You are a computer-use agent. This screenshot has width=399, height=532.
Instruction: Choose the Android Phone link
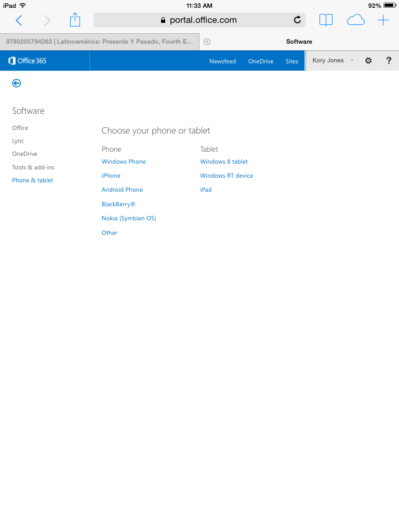pos(122,190)
